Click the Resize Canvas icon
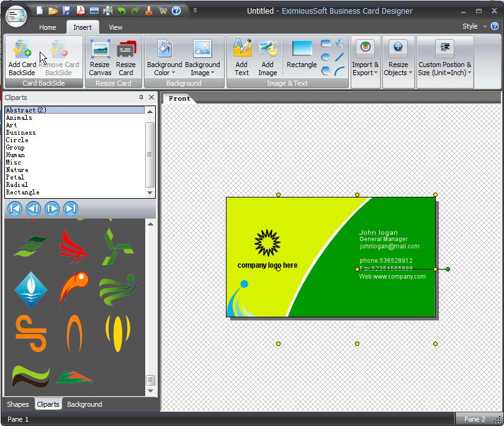The width and height of the screenshot is (504, 426). (x=100, y=57)
